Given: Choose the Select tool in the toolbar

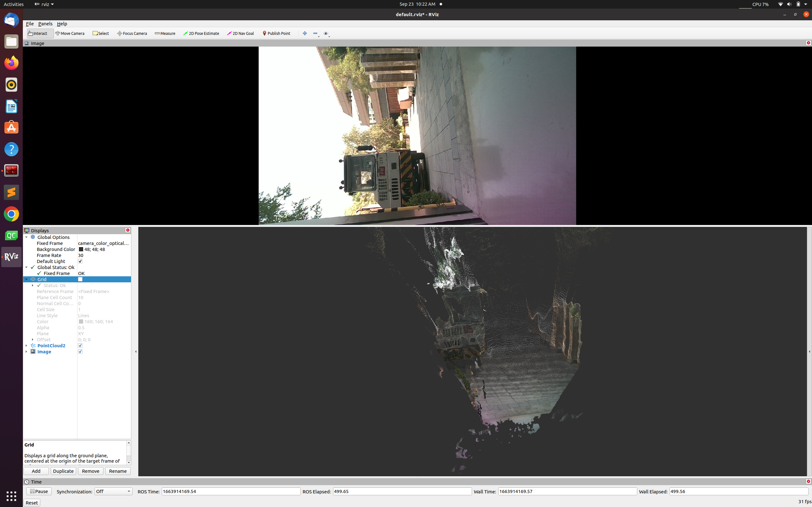Looking at the screenshot, I should (x=101, y=33).
